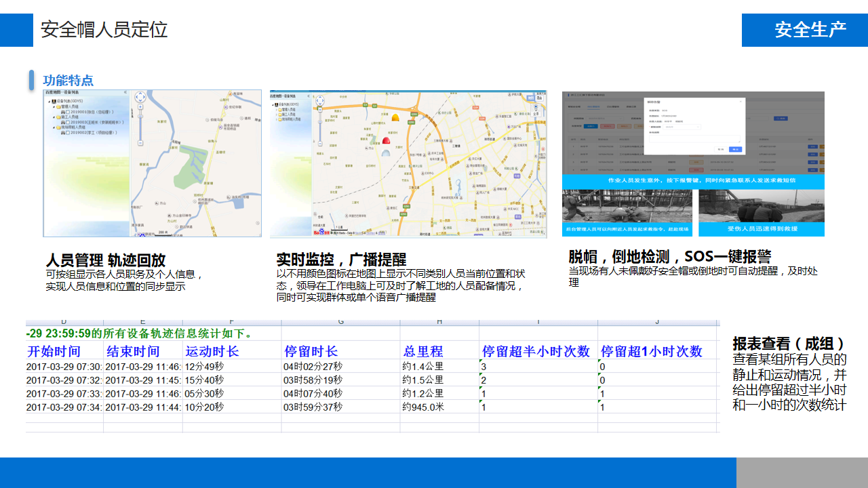
Task: Enable the blue alarm-type filter in the alarm list
Action: [x=591, y=127]
